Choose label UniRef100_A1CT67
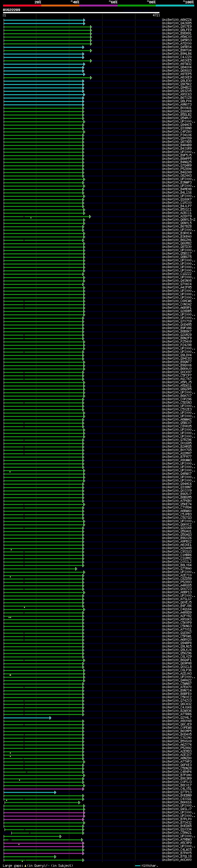 point(177,379)
